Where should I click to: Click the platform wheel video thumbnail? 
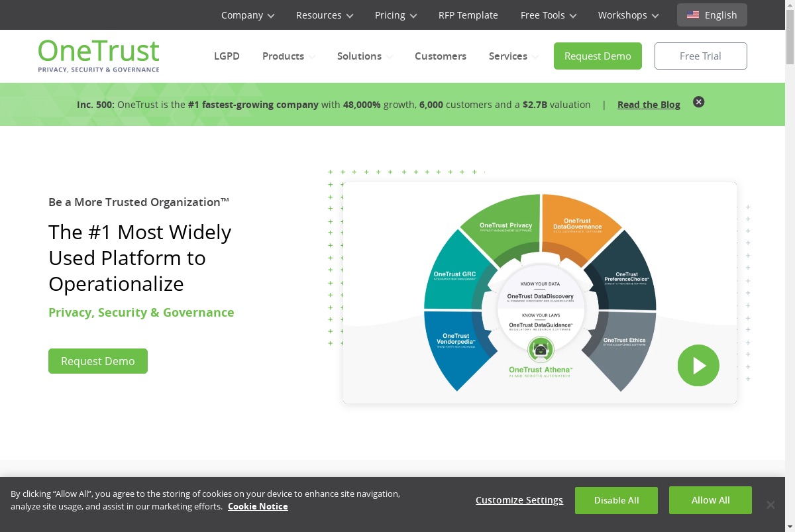[x=540, y=293]
